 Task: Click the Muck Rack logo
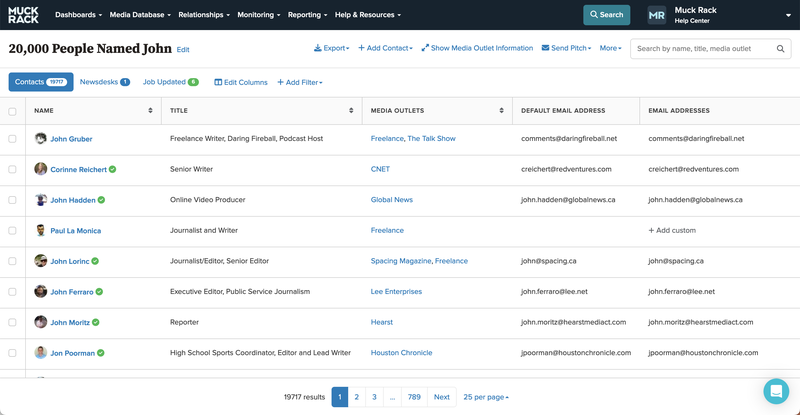pos(23,15)
